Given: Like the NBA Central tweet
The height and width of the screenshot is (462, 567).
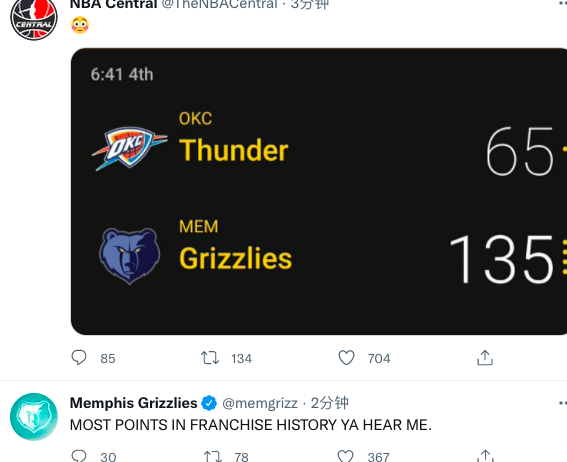Looking at the screenshot, I should (346, 358).
